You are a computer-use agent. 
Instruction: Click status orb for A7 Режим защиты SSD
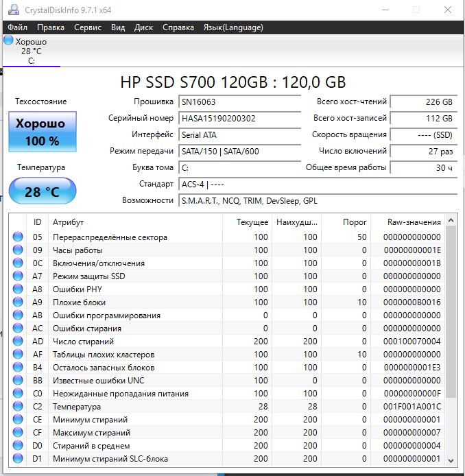[x=18, y=276]
